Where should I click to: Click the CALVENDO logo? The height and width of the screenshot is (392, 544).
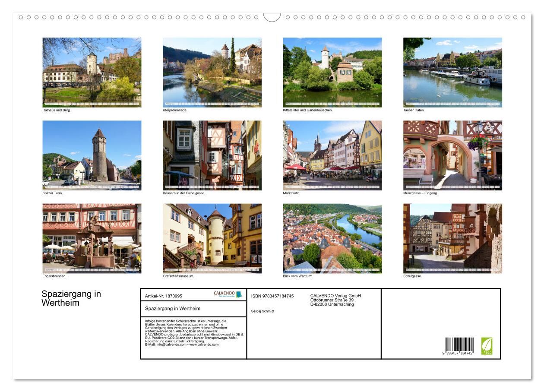(228, 294)
